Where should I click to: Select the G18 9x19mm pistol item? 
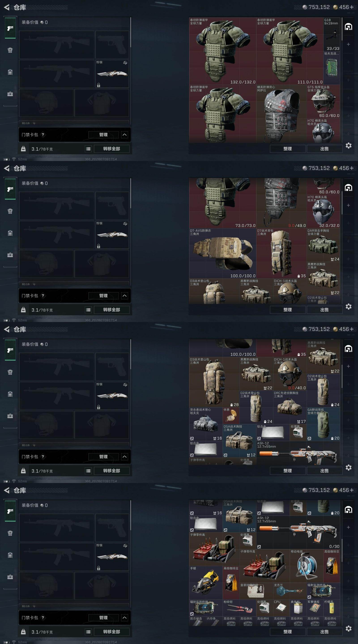tap(332, 34)
